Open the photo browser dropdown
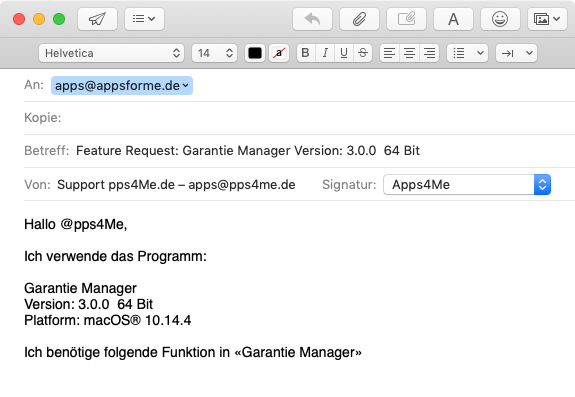The width and height of the screenshot is (575, 397). point(547,19)
